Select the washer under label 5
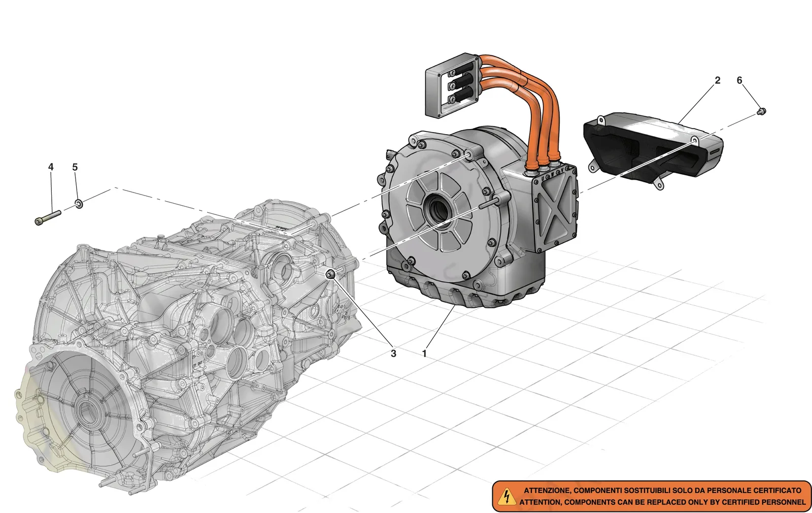 click(79, 204)
